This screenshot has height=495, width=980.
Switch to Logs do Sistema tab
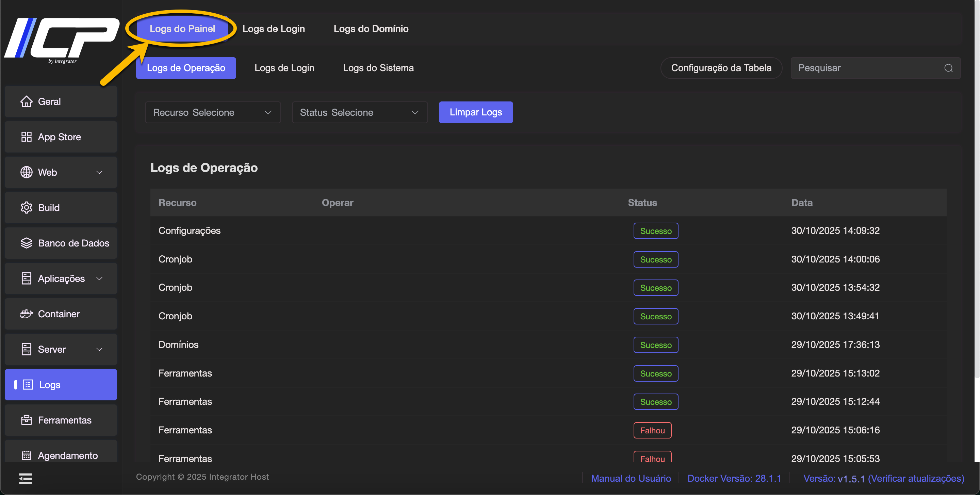(x=378, y=68)
